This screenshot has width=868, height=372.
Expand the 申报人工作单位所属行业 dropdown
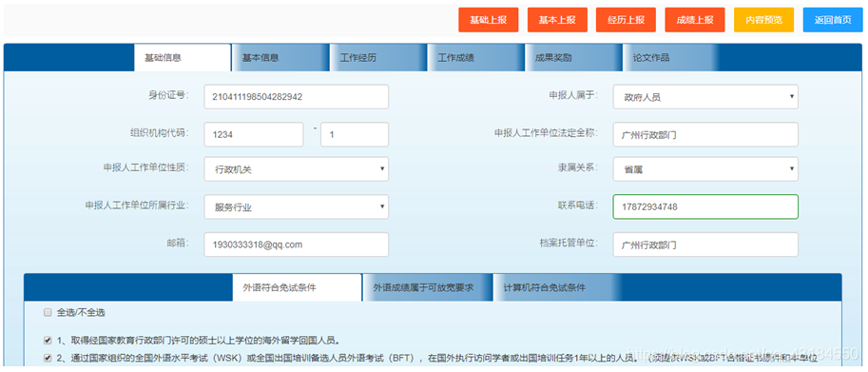[x=297, y=207]
